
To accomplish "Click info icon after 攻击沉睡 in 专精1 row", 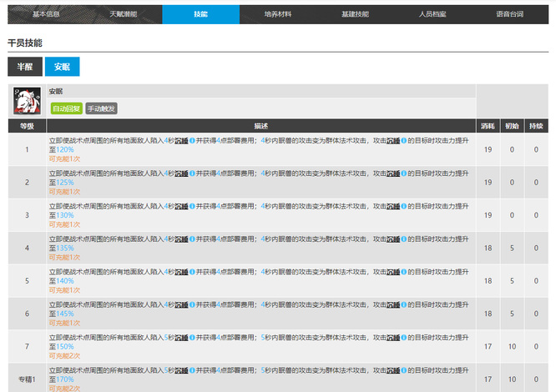I will click(x=403, y=370).
